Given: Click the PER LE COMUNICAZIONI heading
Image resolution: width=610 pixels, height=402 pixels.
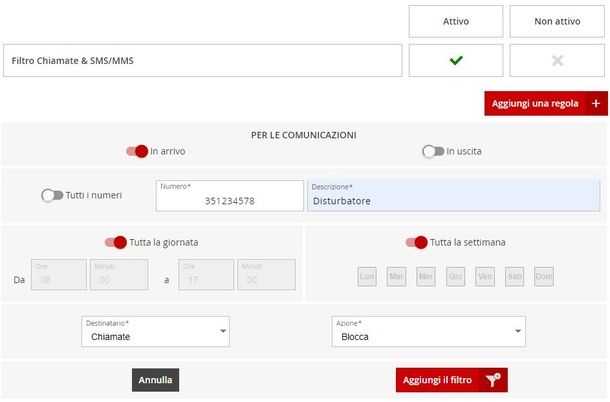Looking at the screenshot, I should click(x=303, y=135).
